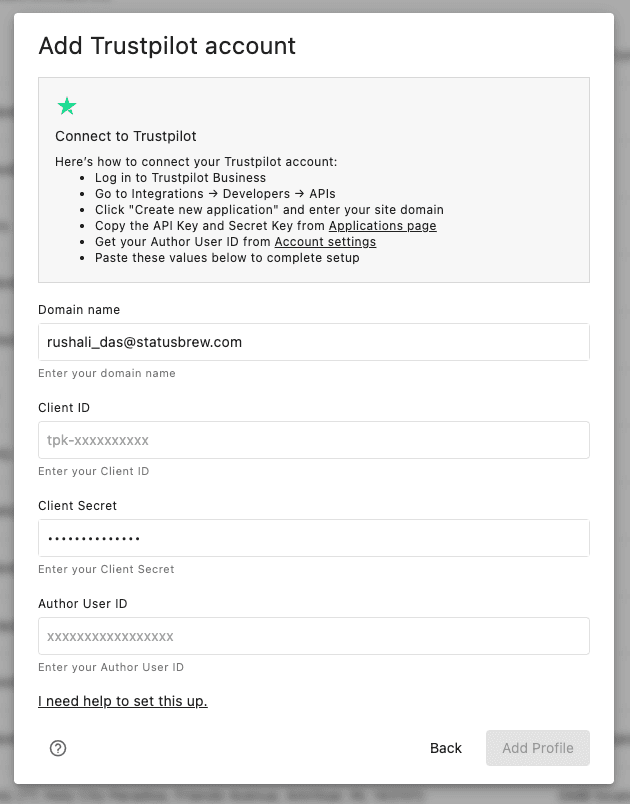Click into the Client Secret password field

pos(313,538)
